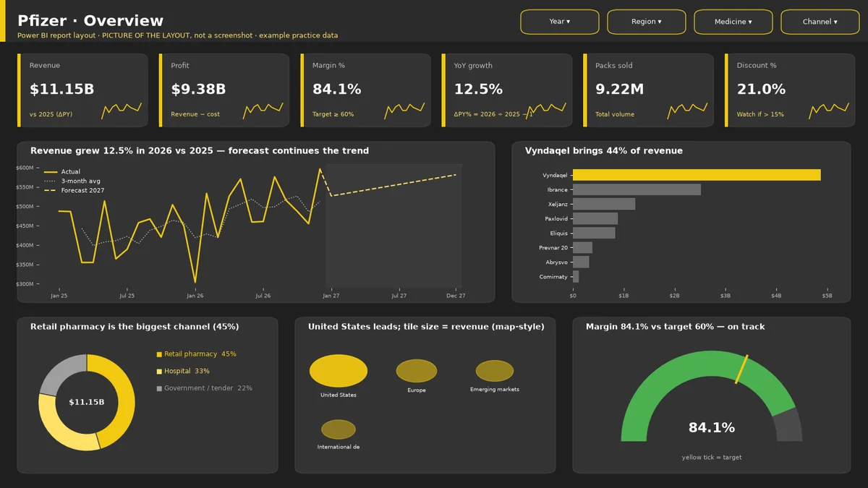Viewport: 868px width, 488px height.
Task: Select the $11.15B Revenue value
Action: (x=61, y=90)
